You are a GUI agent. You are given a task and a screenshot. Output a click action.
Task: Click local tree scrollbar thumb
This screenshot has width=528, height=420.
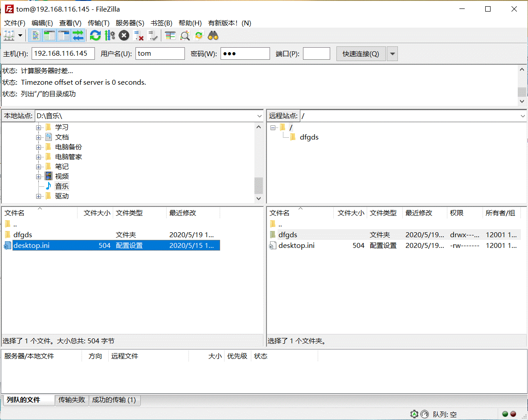click(x=258, y=185)
